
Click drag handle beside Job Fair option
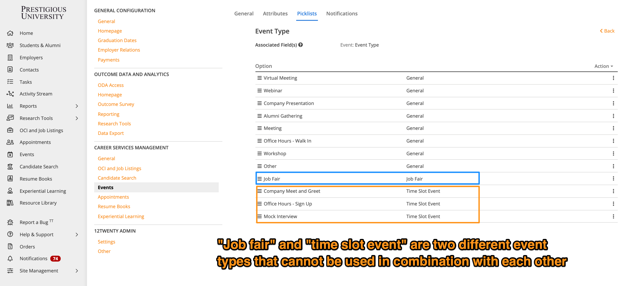(259, 179)
